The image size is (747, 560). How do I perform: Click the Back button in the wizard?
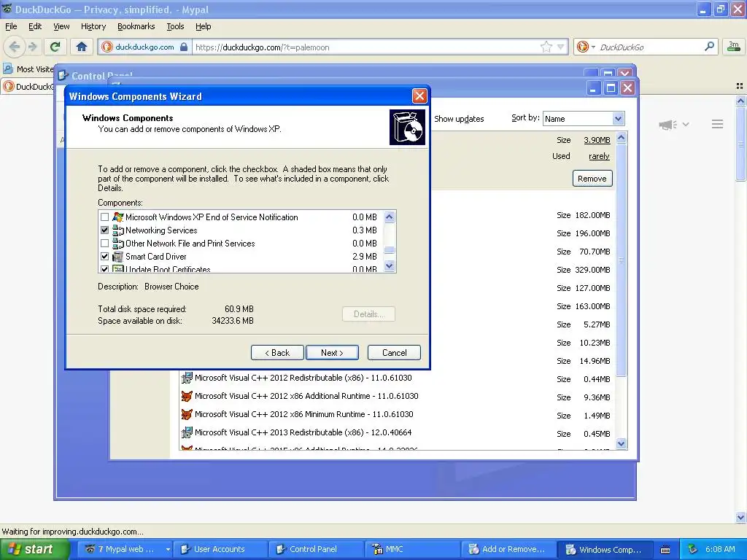pos(277,353)
